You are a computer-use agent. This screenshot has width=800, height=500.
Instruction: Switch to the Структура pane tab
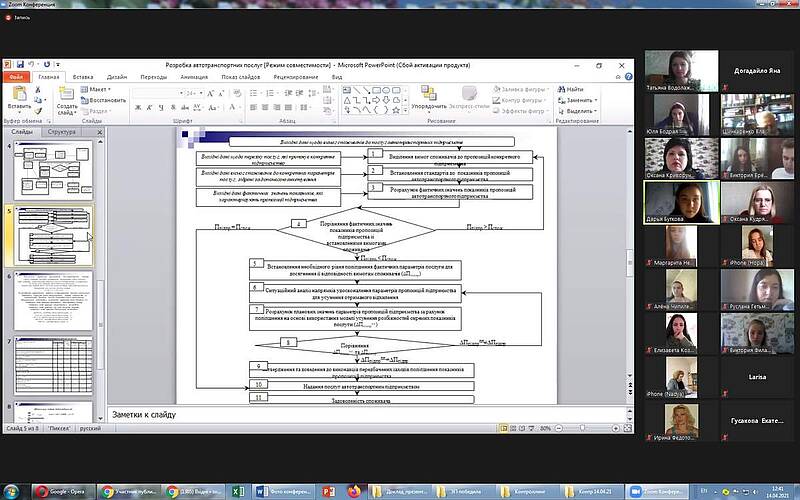click(x=62, y=132)
